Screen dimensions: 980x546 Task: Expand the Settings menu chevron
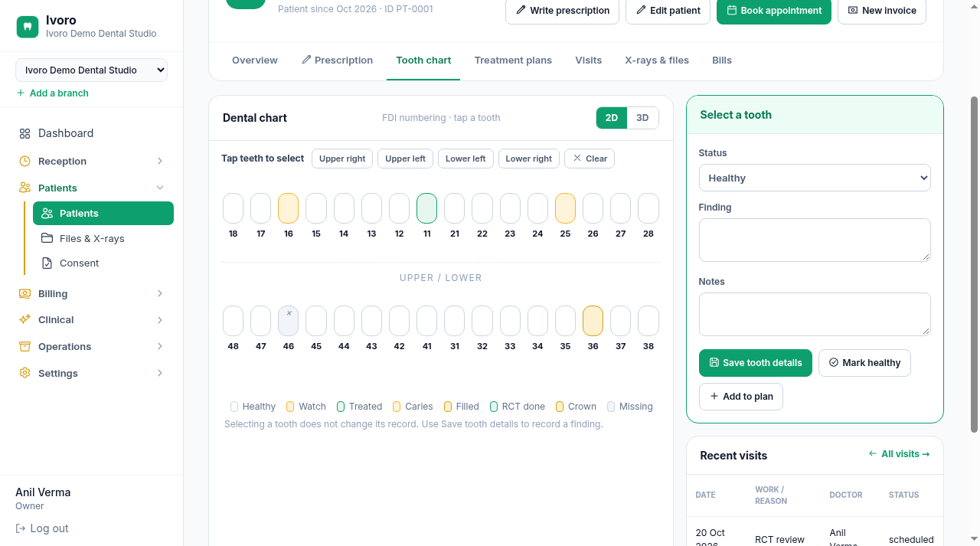click(x=160, y=373)
